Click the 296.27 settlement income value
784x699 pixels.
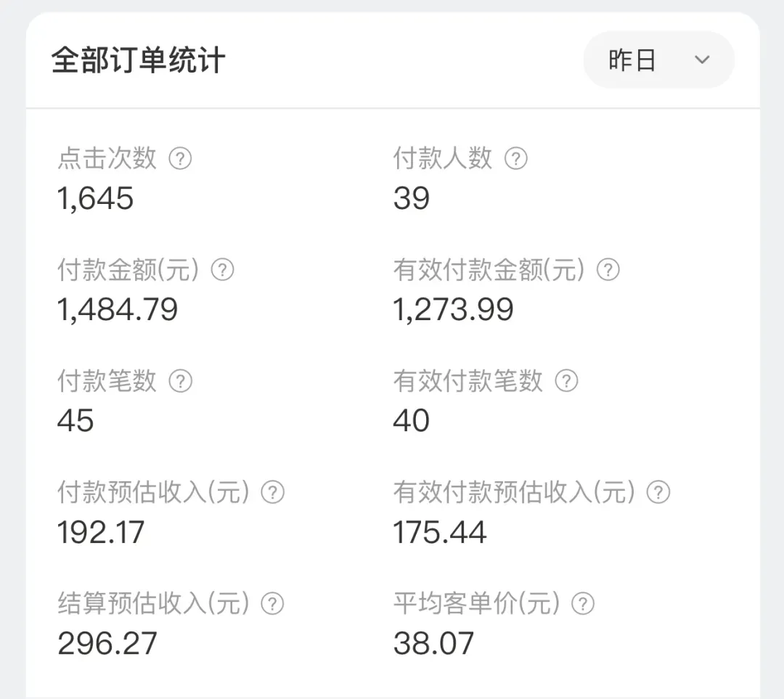pyautogui.click(x=107, y=643)
